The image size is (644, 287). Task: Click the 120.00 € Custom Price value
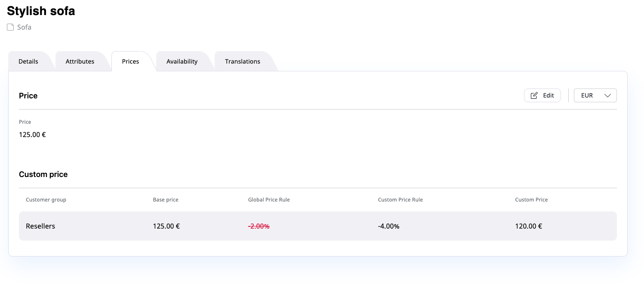point(528,226)
